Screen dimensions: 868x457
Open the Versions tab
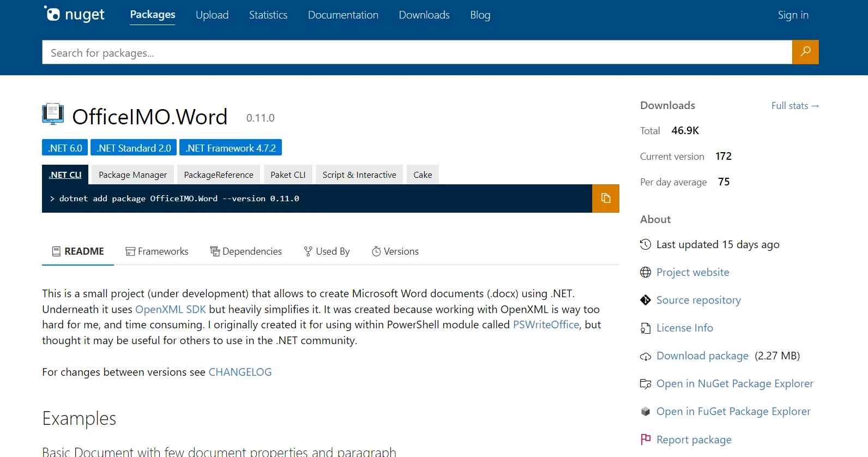(x=395, y=251)
